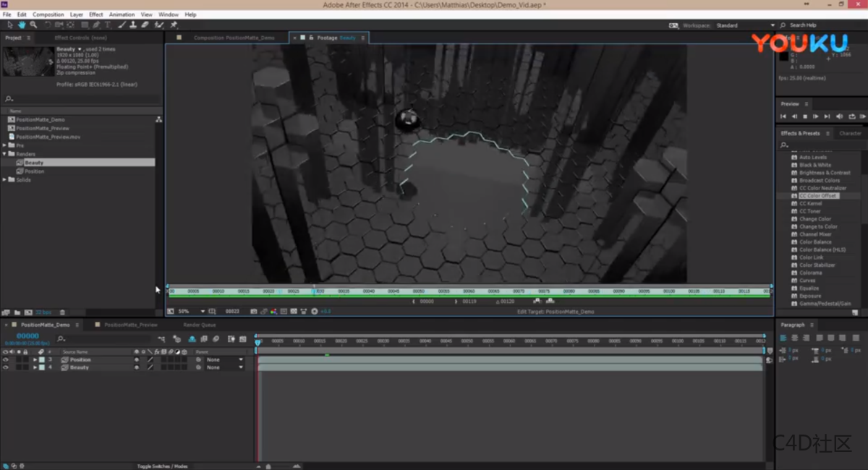Expand the Solids folder in Project panel
868x470 pixels.
(x=4, y=179)
